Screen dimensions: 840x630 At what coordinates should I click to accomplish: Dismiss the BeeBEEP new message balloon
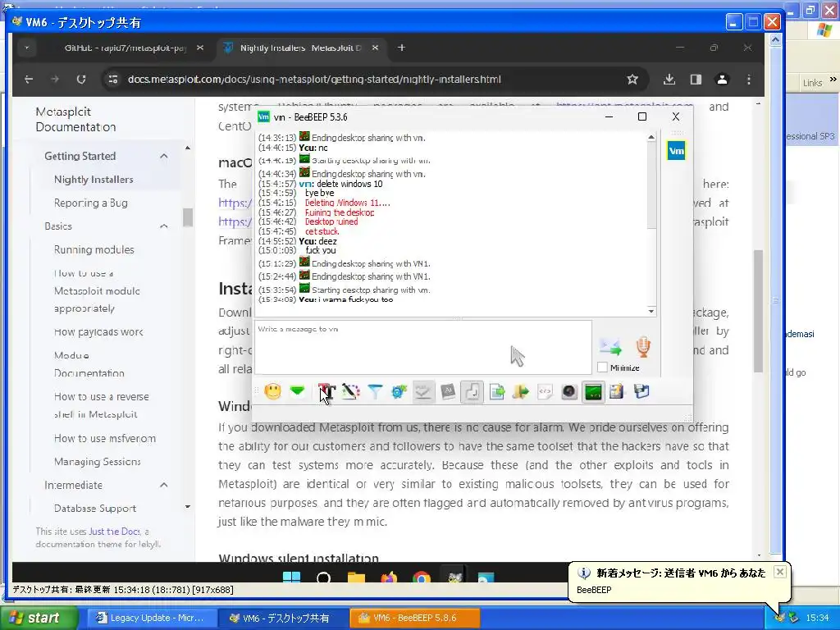(780, 572)
